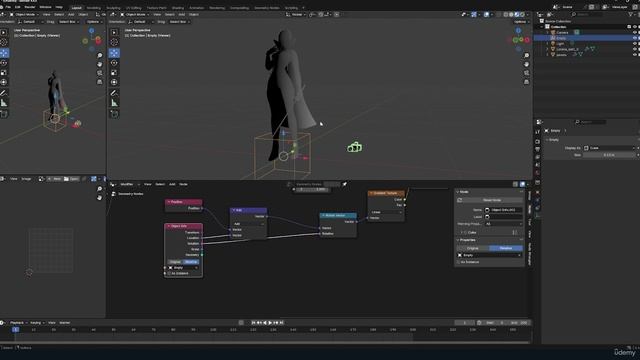Select the Move tool in main viewport toolbar

114,53
